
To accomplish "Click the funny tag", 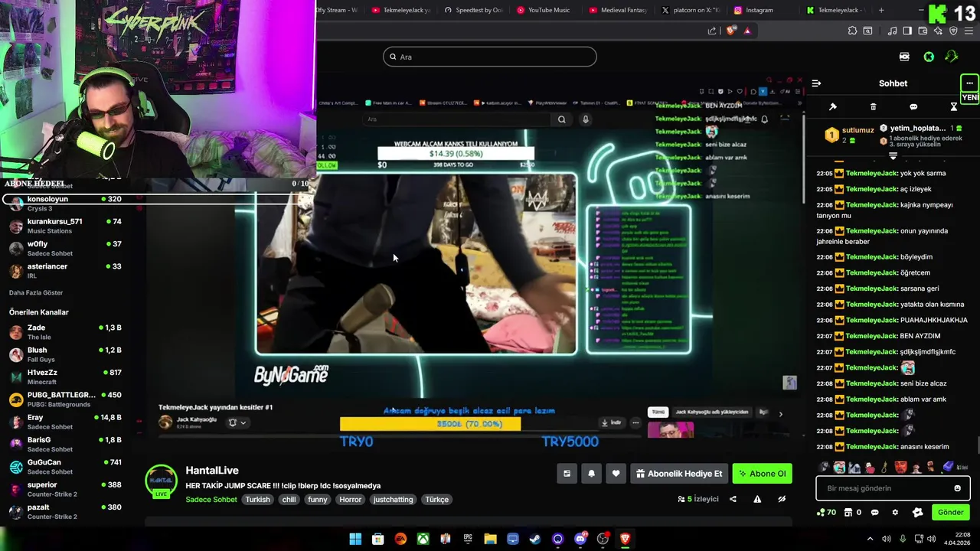I will pyautogui.click(x=317, y=500).
